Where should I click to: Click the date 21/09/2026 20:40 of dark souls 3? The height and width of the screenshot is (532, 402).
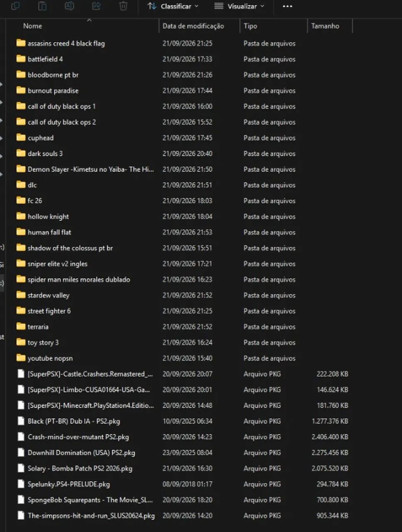point(187,153)
